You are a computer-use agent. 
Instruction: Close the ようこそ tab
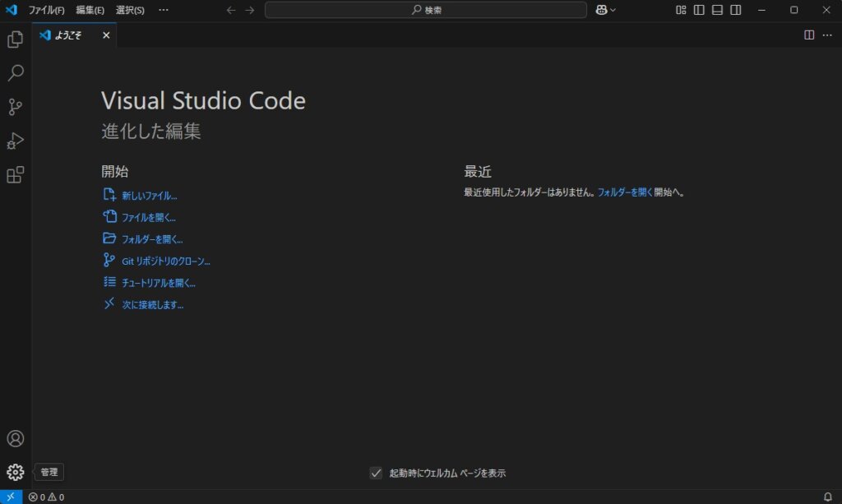point(106,35)
